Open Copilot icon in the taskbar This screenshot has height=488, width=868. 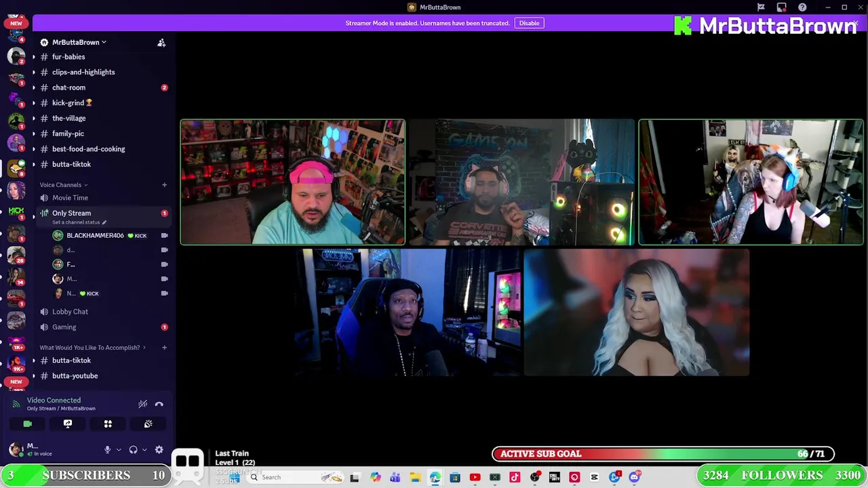375,477
